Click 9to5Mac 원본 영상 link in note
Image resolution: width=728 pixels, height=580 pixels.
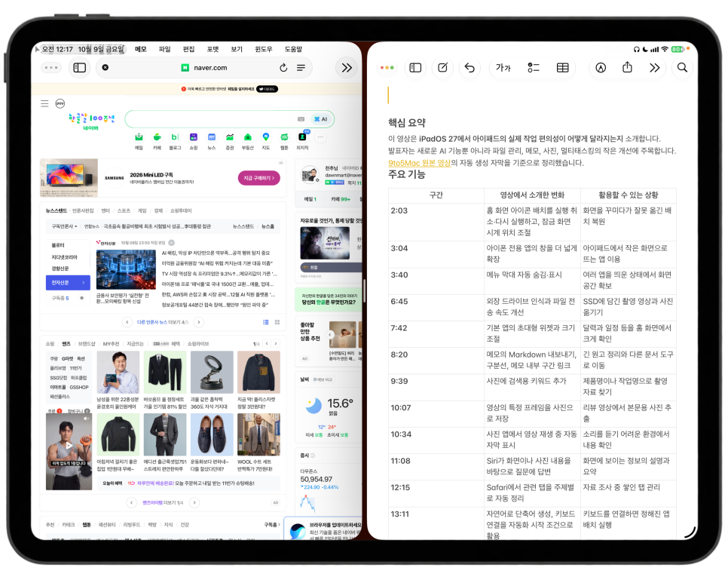click(x=419, y=163)
